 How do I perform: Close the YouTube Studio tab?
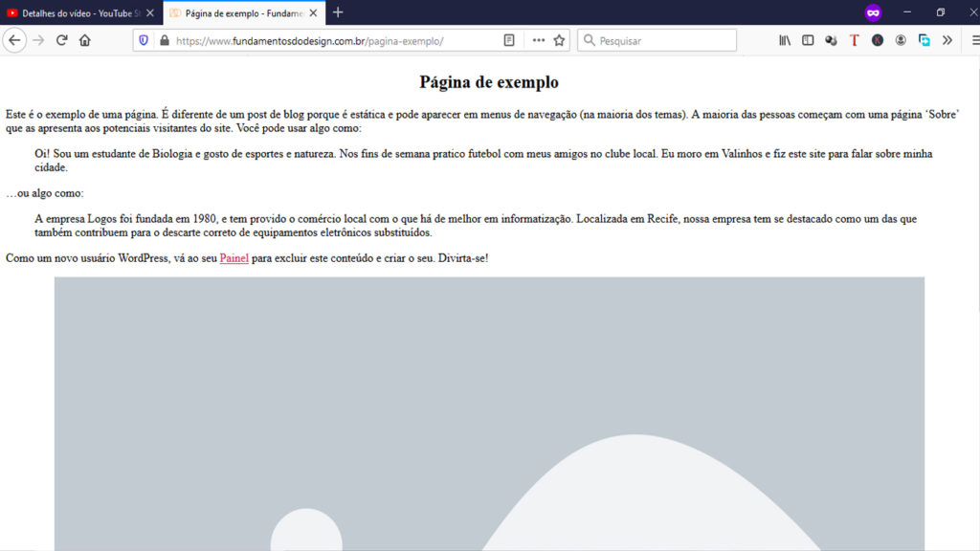[150, 12]
